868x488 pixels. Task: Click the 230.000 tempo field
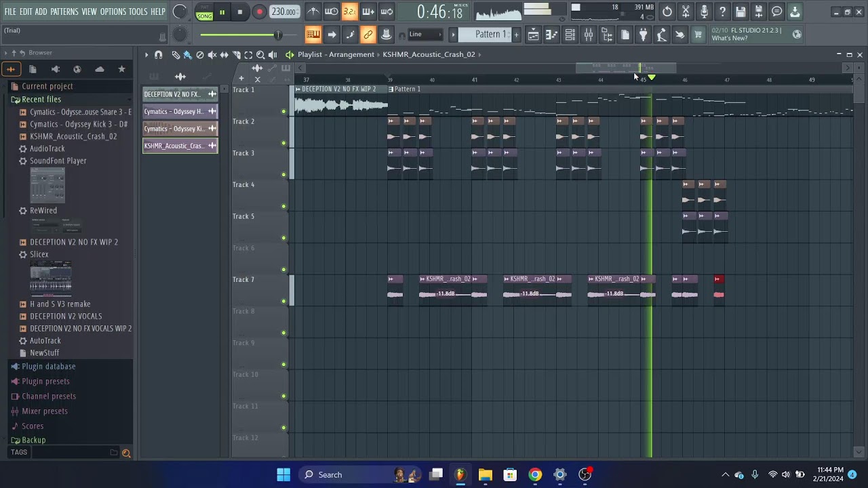click(x=284, y=12)
